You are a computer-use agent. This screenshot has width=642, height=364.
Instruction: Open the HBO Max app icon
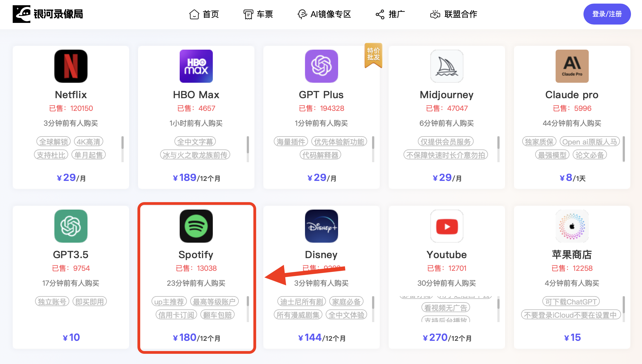196,66
